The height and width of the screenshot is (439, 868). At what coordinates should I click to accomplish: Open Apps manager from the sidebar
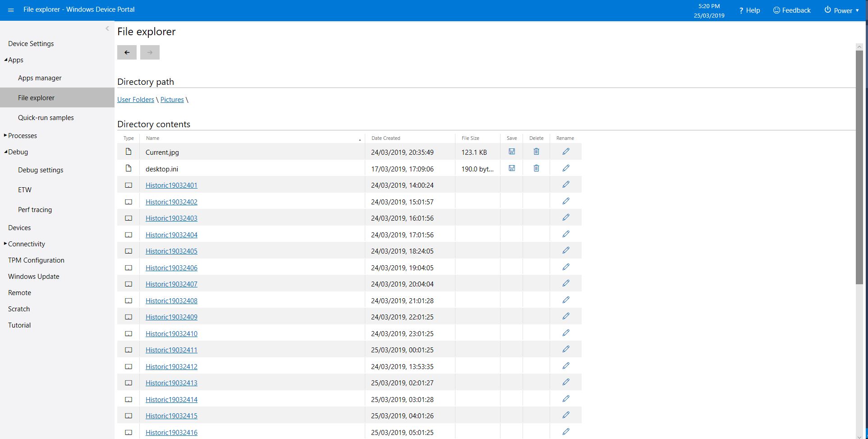point(40,78)
